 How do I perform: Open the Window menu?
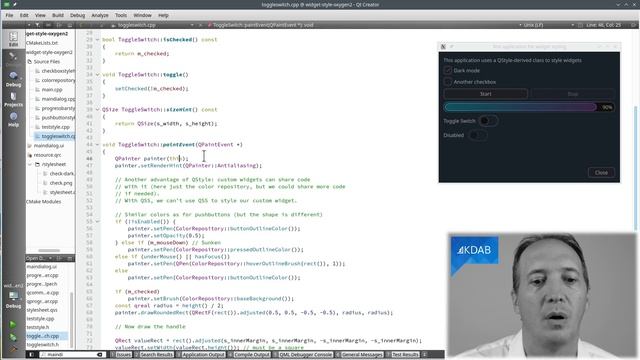point(142,15)
